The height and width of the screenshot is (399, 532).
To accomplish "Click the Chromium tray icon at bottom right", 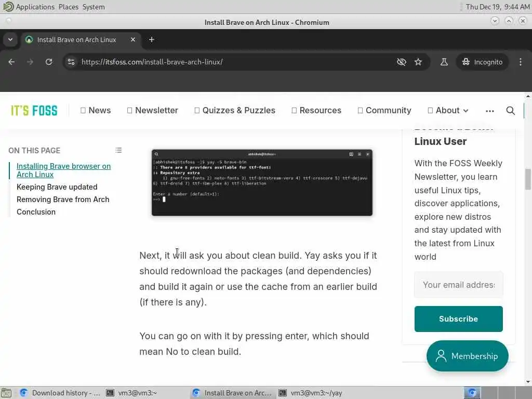I will (x=472, y=393).
